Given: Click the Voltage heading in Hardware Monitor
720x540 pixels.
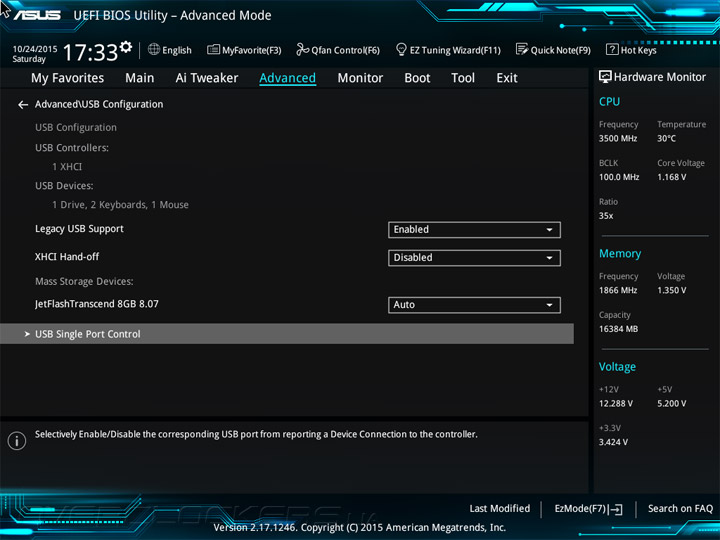Looking at the screenshot, I should coord(617,366).
